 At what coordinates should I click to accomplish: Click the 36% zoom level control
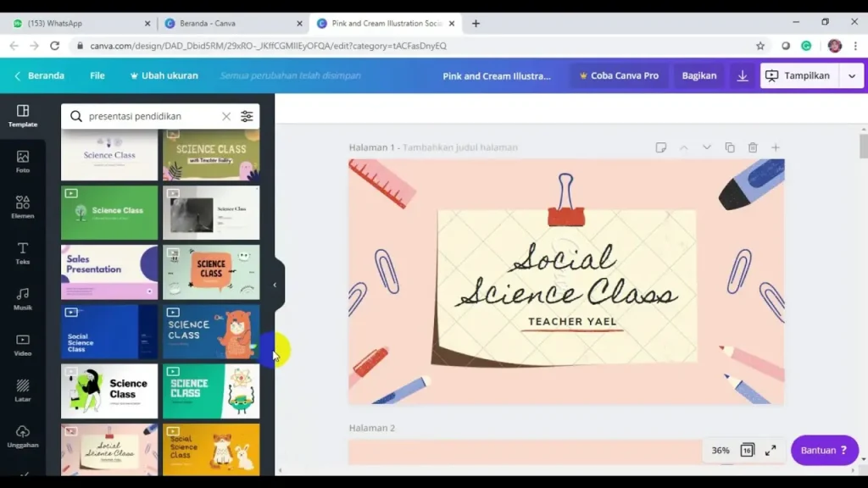click(x=722, y=450)
